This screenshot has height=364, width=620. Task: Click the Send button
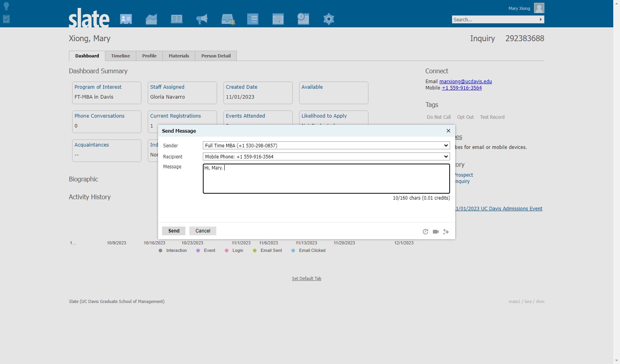click(x=174, y=231)
